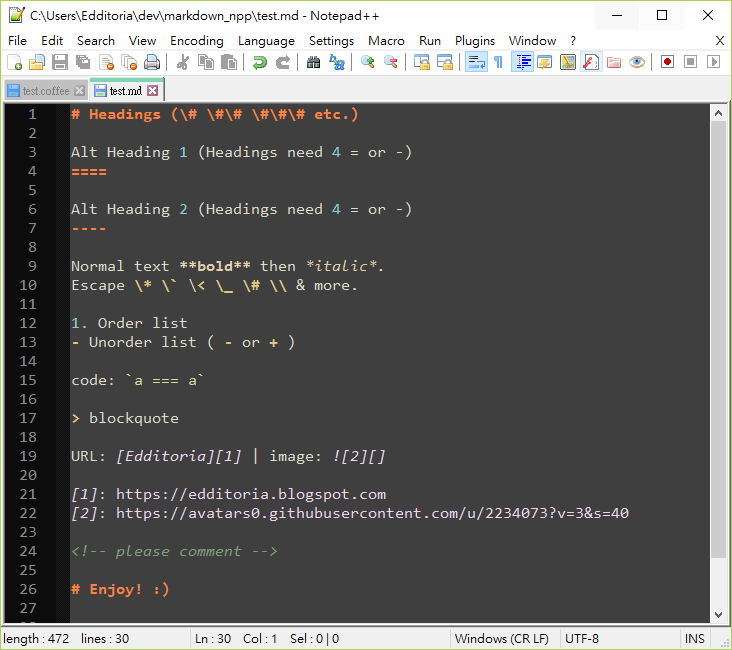The width and height of the screenshot is (732, 650).
Task: Open the Encoding menu
Action: pos(197,41)
